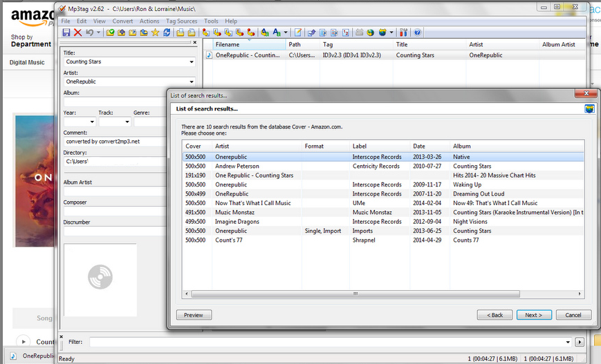Save tag with the floppy disk icon

[66, 32]
